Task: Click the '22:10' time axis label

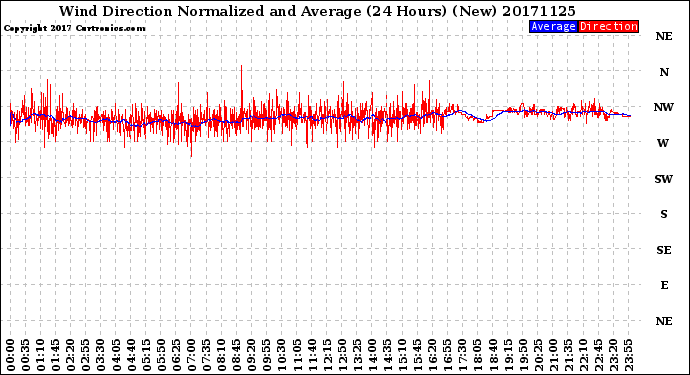Action: 583,355
